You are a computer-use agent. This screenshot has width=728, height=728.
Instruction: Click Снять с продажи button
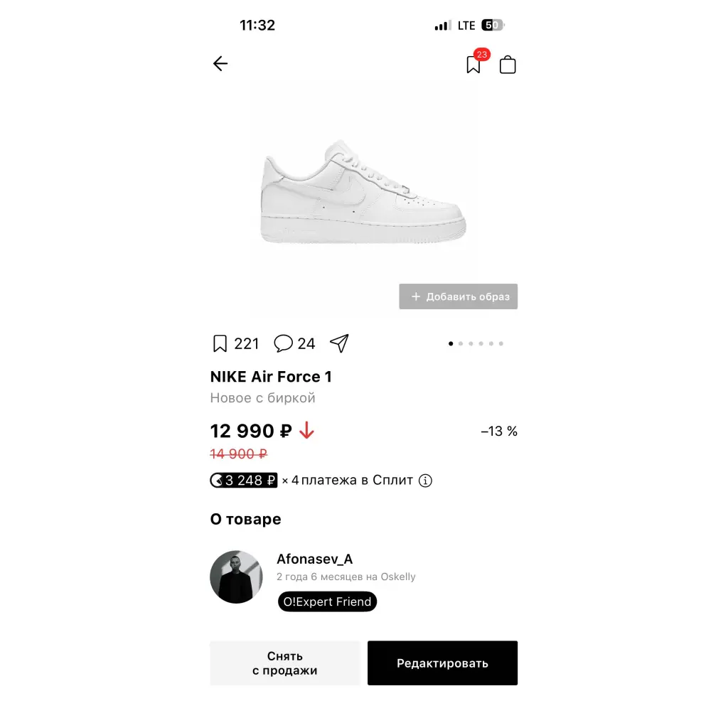pyautogui.click(x=285, y=663)
